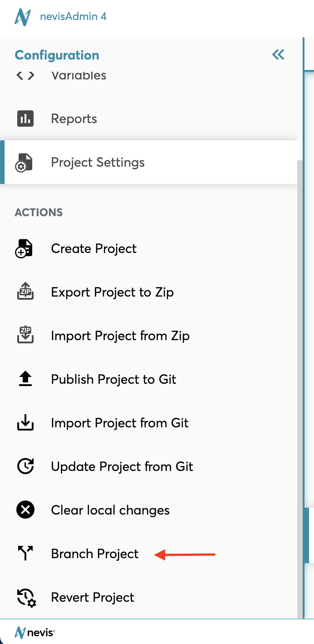
Task: Click the Create Project icon
Action: [25, 249]
